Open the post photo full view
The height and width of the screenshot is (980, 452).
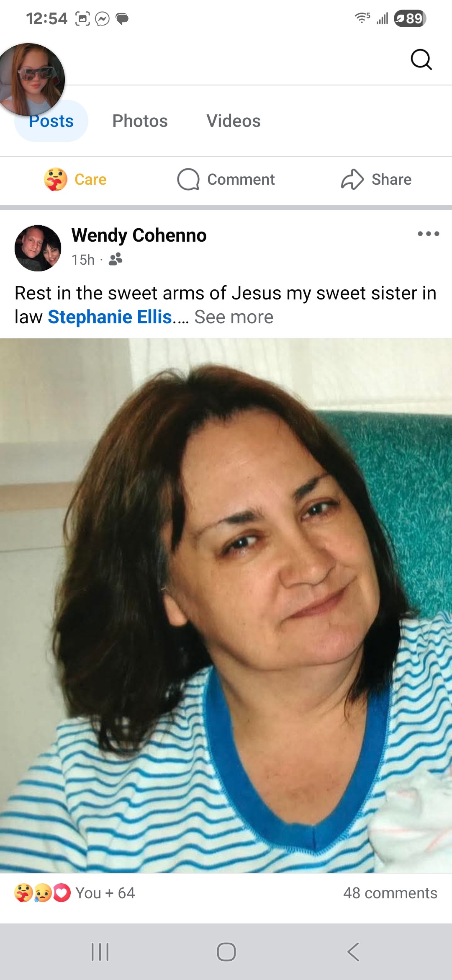coord(226,605)
